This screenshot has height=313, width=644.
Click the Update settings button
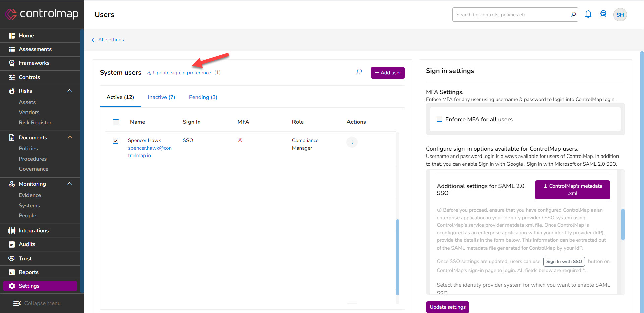(447, 307)
